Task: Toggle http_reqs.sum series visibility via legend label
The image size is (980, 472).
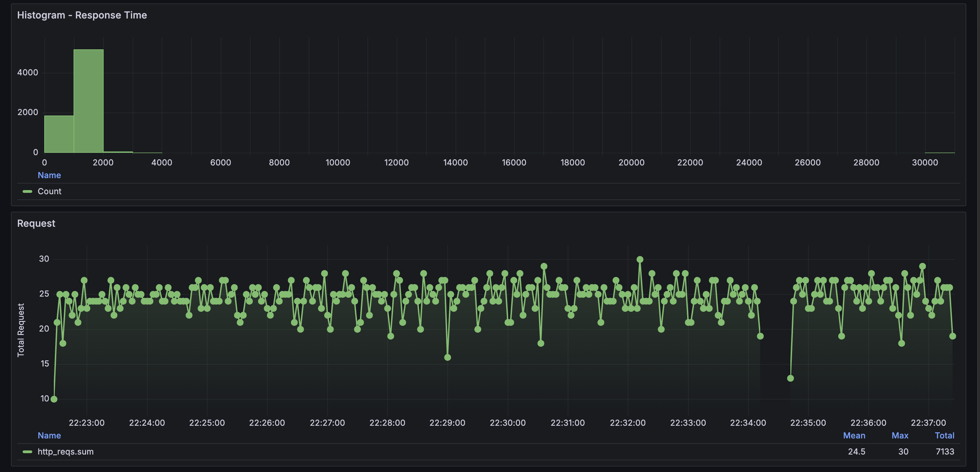Action: (x=65, y=452)
